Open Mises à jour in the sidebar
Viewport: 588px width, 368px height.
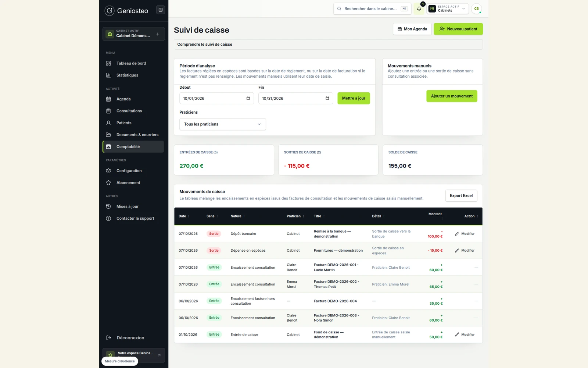[133, 206]
